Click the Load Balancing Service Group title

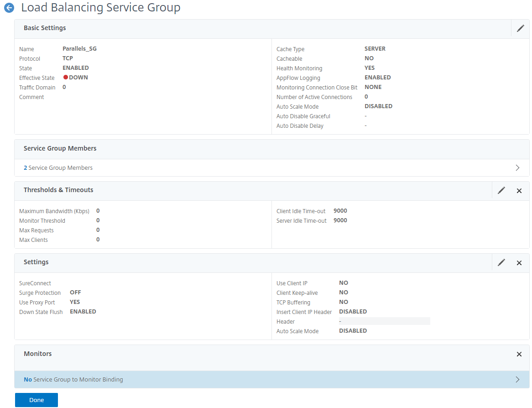[x=101, y=8]
